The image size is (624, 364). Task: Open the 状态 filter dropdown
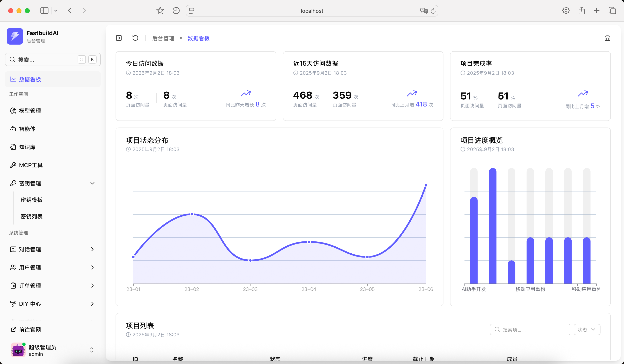(587, 330)
